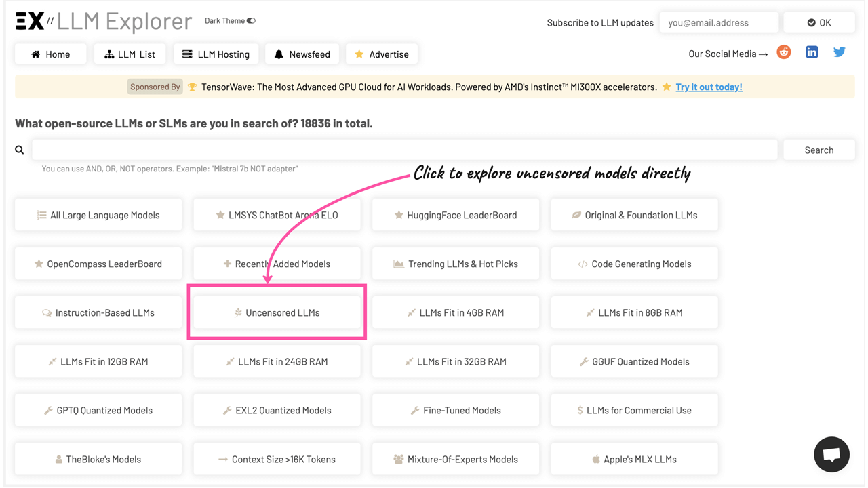Focus the LLM search text box
The height and width of the screenshot is (488, 868).
pyautogui.click(x=404, y=150)
